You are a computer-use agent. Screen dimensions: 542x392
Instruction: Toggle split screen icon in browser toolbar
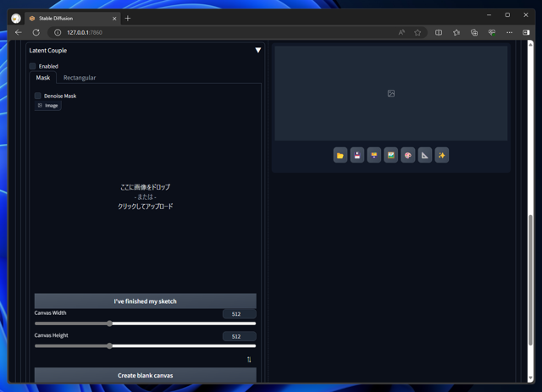click(439, 32)
